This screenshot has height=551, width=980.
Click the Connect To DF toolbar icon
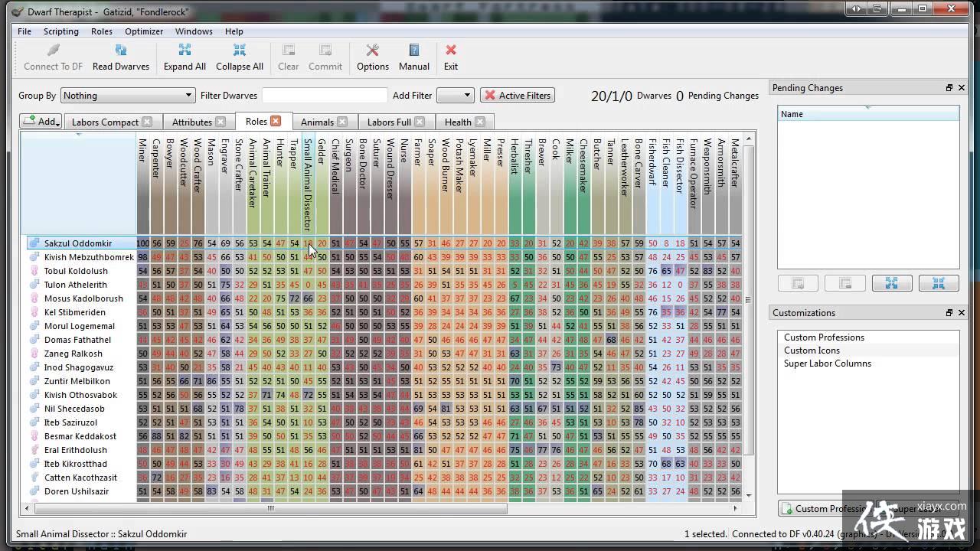(x=53, y=57)
